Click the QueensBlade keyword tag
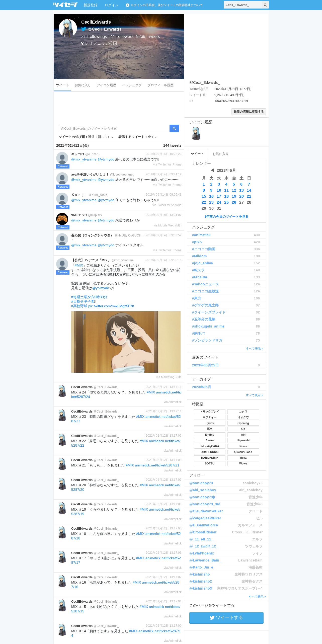 tap(243, 452)
